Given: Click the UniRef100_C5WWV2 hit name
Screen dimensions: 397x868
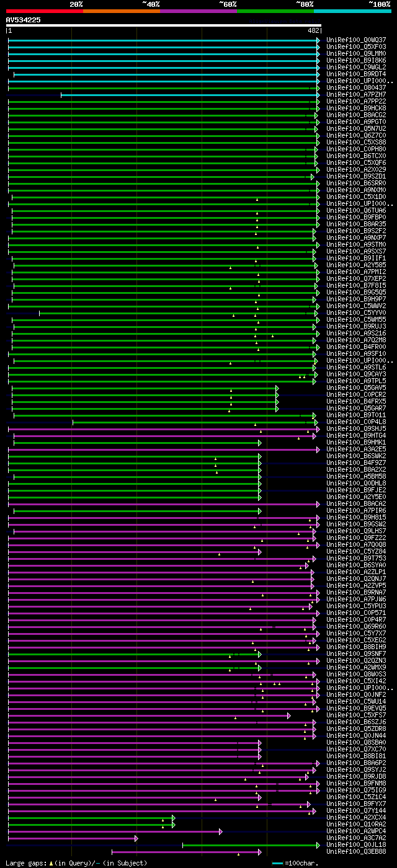Looking at the screenshot, I should tap(356, 306).
